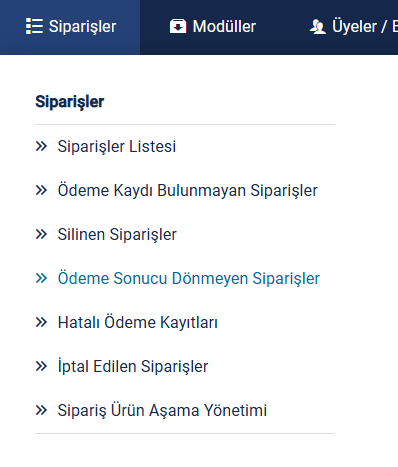The height and width of the screenshot is (467, 398).
Task: Click double-chevron icon before Hatalı Ödeme Kayıtları
Action: 41,322
